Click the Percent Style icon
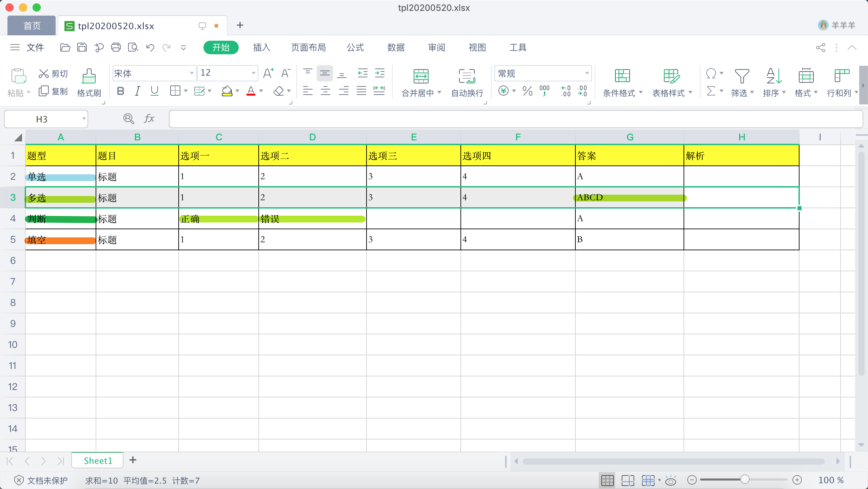The image size is (868, 489). click(x=527, y=91)
